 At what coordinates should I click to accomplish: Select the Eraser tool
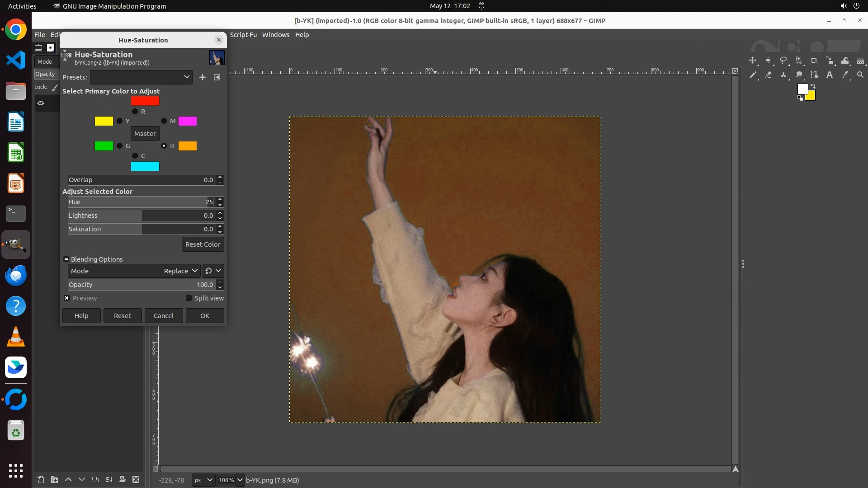768,75
